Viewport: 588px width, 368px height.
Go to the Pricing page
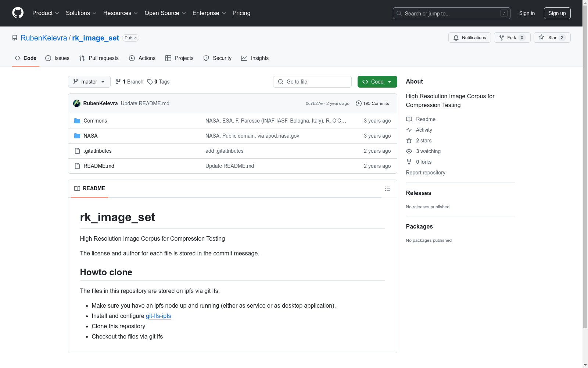241,13
